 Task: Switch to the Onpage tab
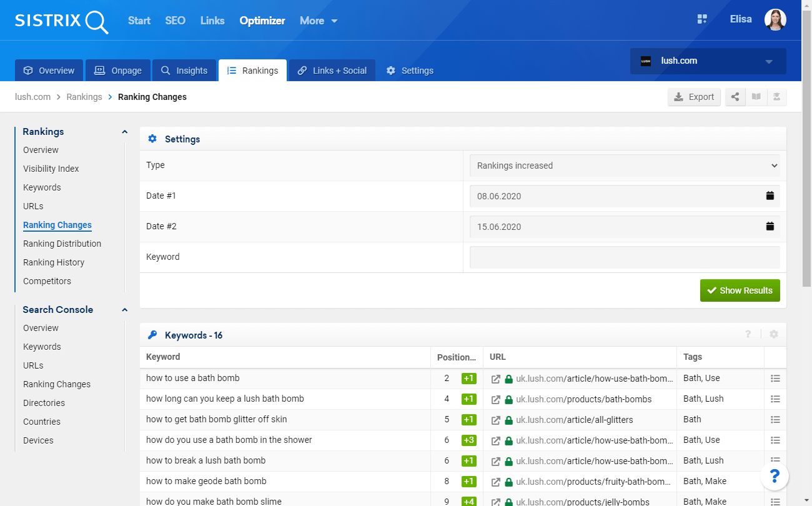tap(118, 71)
